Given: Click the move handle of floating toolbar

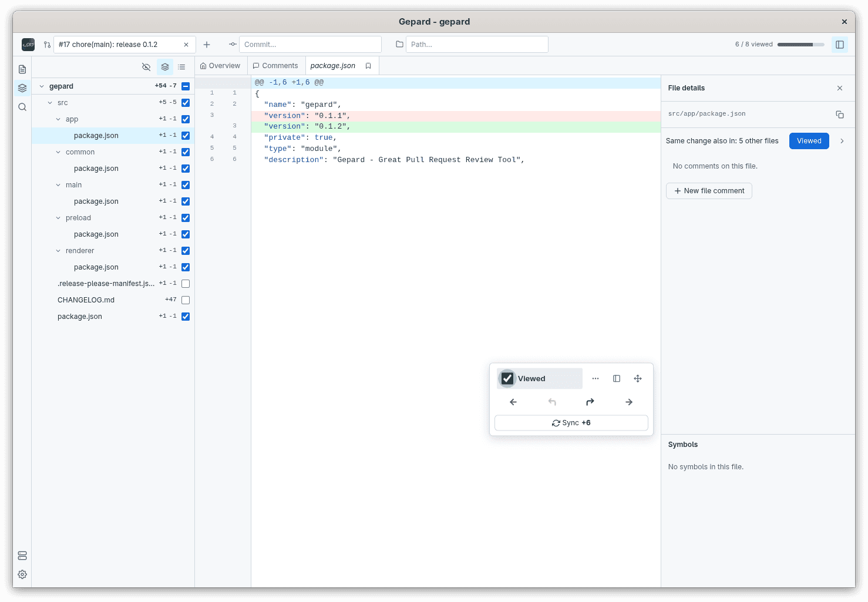Looking at the screenshot, I should click(x=638, y=379).
